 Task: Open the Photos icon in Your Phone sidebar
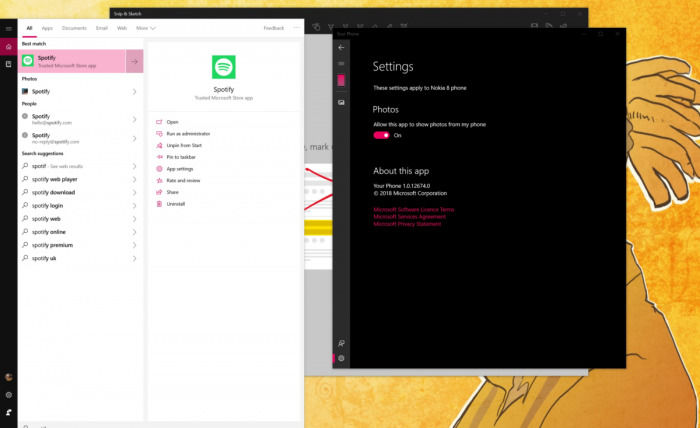tap(341, 102)
